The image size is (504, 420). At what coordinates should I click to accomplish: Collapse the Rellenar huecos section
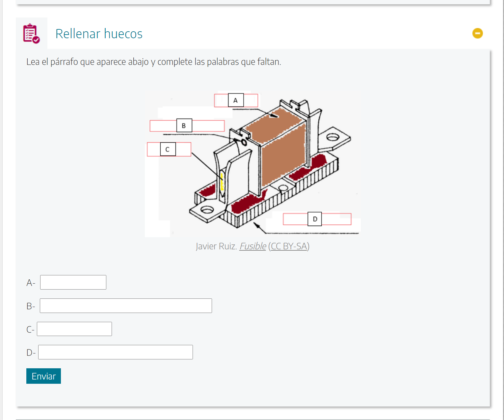pyautogui.click(x=477, y=33)
